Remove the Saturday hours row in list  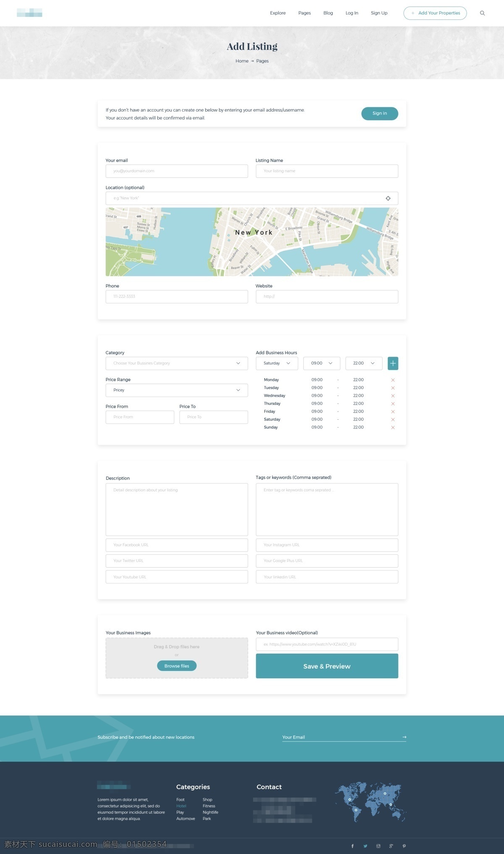(393, 420)
